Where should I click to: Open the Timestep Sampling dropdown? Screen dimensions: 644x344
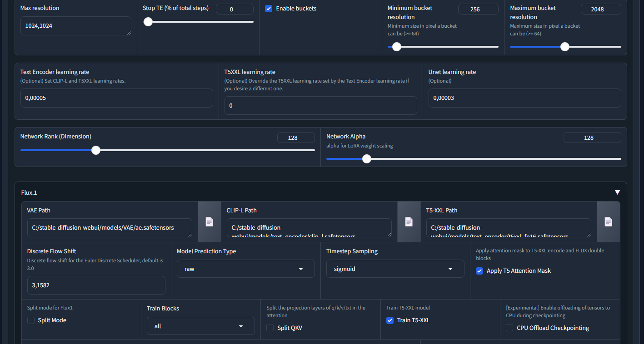(395, 269)
